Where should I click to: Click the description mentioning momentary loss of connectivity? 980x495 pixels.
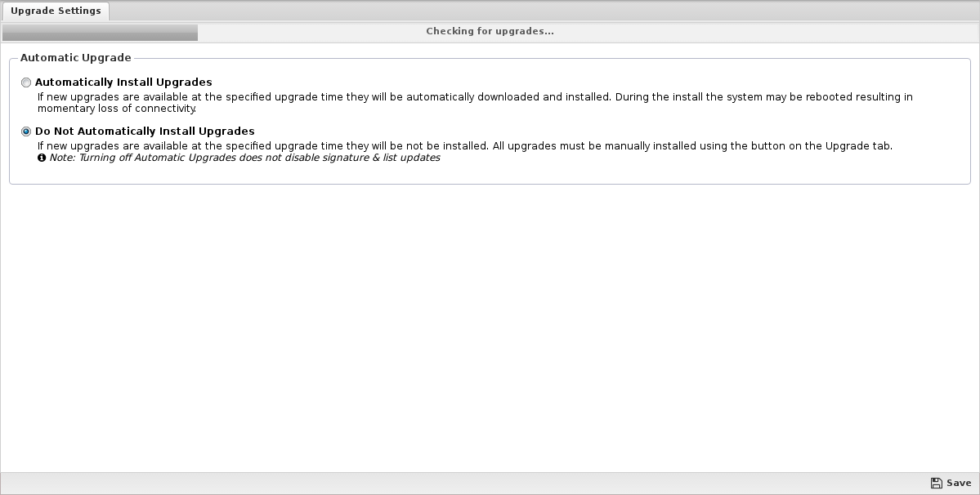[475, 103]
